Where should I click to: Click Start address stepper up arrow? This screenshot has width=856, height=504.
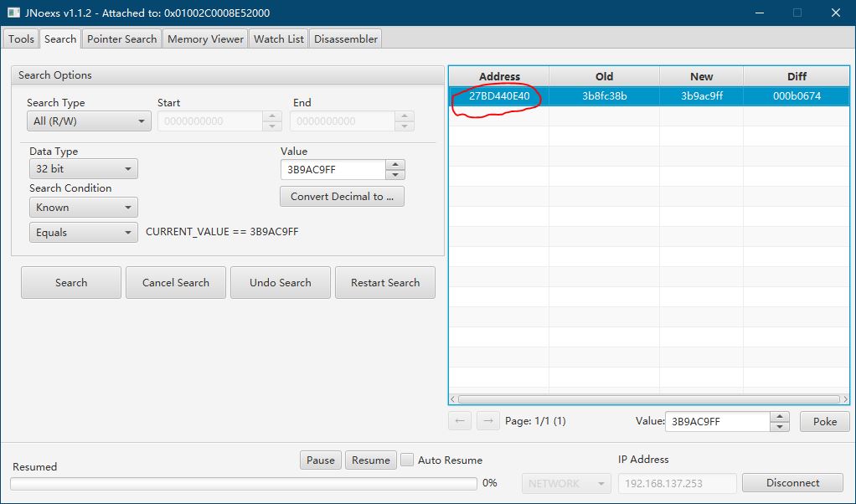pos(272,116)
